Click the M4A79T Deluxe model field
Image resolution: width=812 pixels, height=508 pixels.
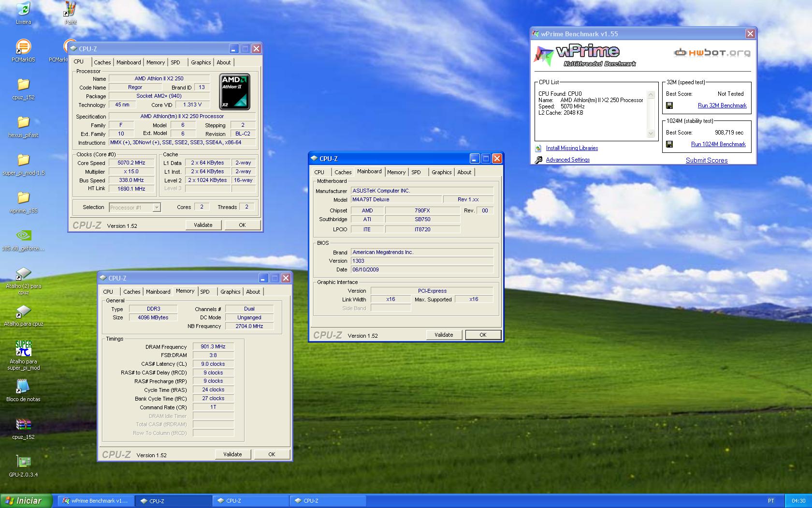396,199
